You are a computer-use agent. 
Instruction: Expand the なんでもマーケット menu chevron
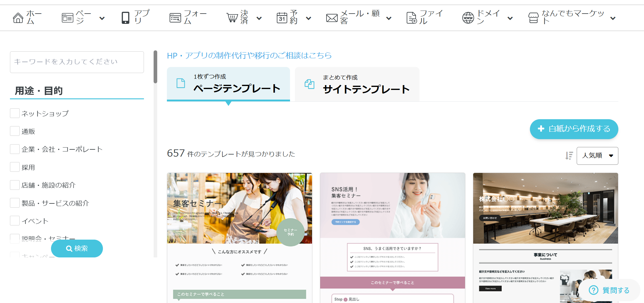point(613,18)
